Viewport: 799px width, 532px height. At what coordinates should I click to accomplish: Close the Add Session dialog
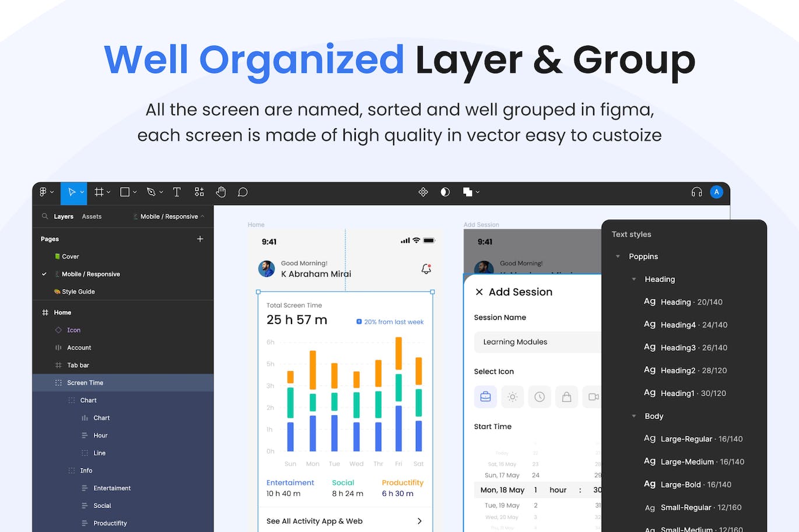tap(479, 292)
